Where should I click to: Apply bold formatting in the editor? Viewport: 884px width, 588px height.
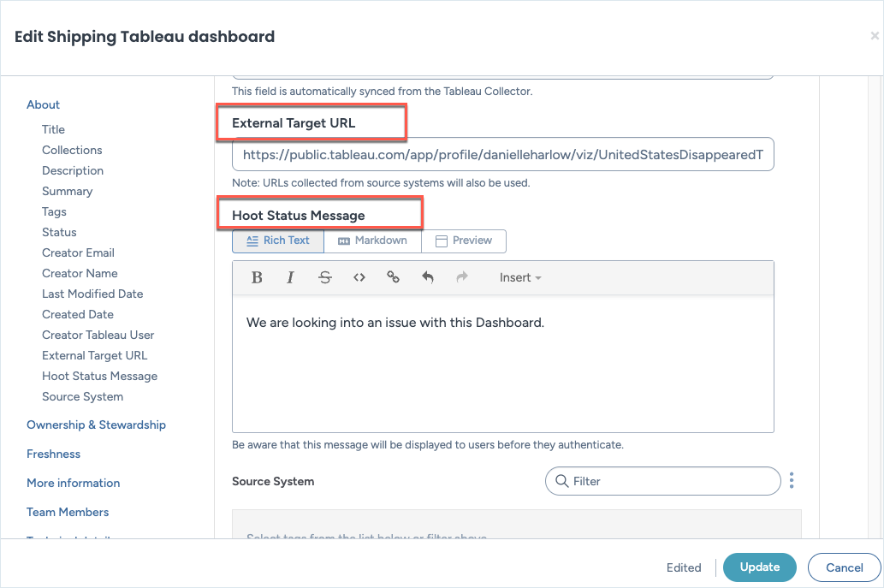[x=256, y=277]
